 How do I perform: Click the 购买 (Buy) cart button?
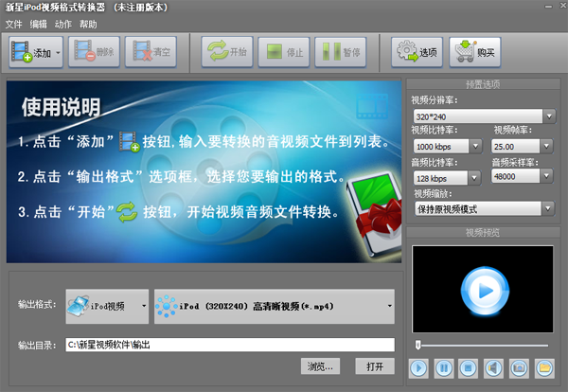pos(475,52)
